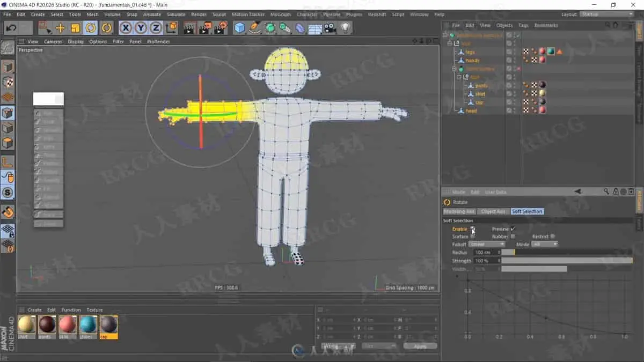Open the Falloff dropdown

tap(487, 244)
